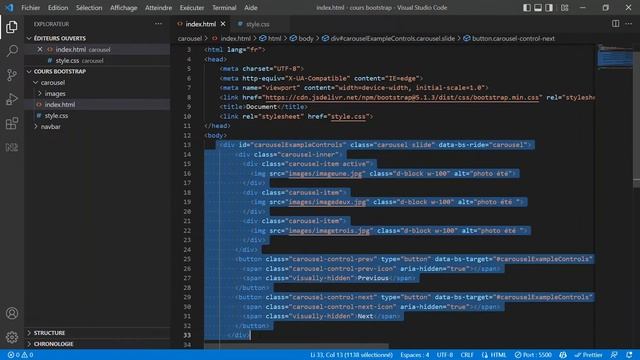Open the Terminal menu

point(224,7)
